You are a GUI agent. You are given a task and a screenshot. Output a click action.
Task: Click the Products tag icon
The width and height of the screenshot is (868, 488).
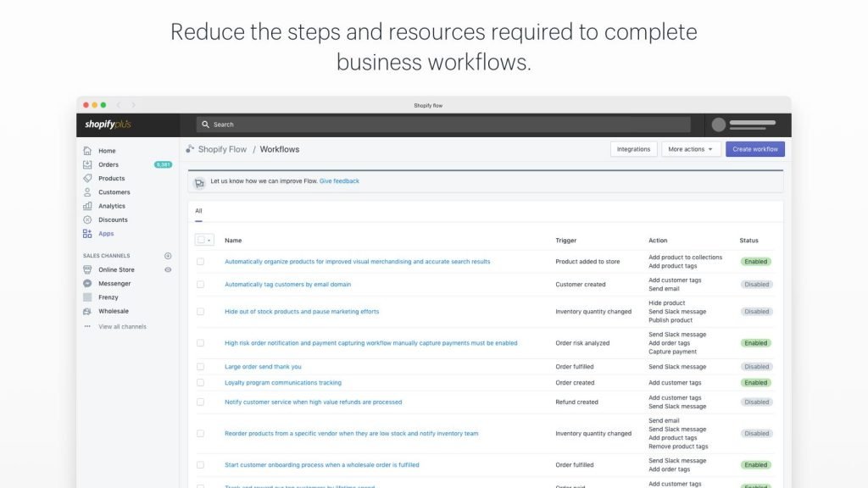87,179
